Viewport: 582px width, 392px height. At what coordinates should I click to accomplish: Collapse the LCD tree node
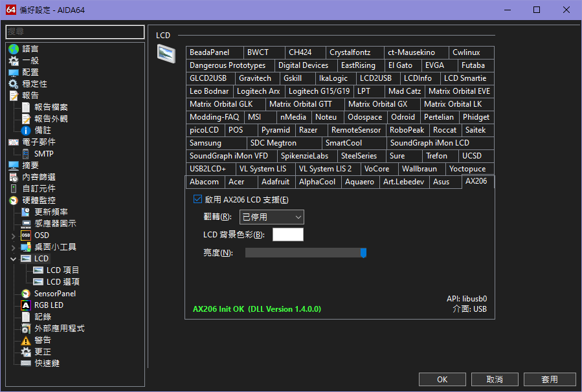pyautogui.click(x=14, y=259)
